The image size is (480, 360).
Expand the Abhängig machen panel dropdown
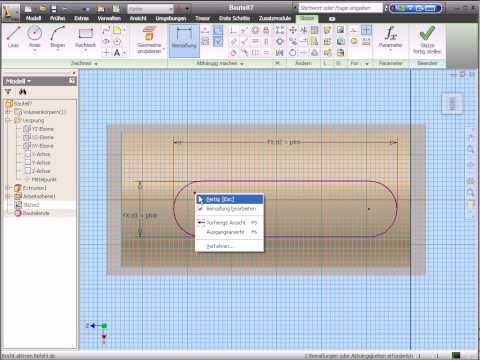coord(242,63)
